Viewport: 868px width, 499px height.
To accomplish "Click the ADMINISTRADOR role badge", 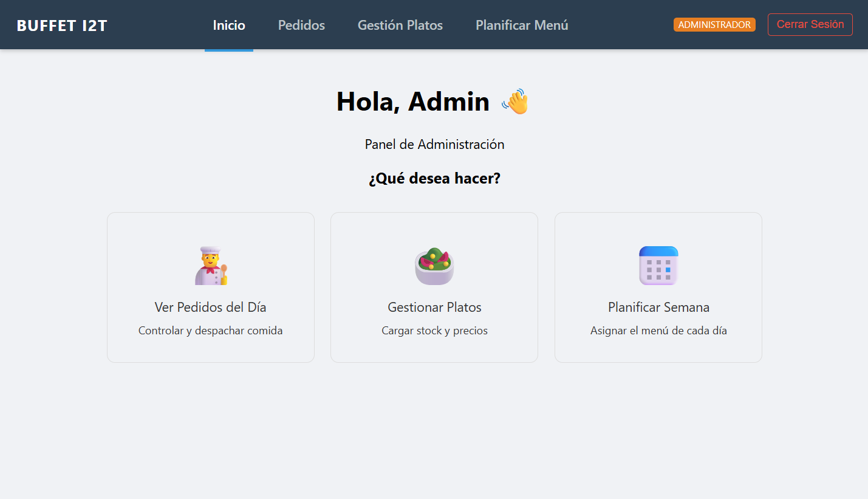I will coord(714,25).
